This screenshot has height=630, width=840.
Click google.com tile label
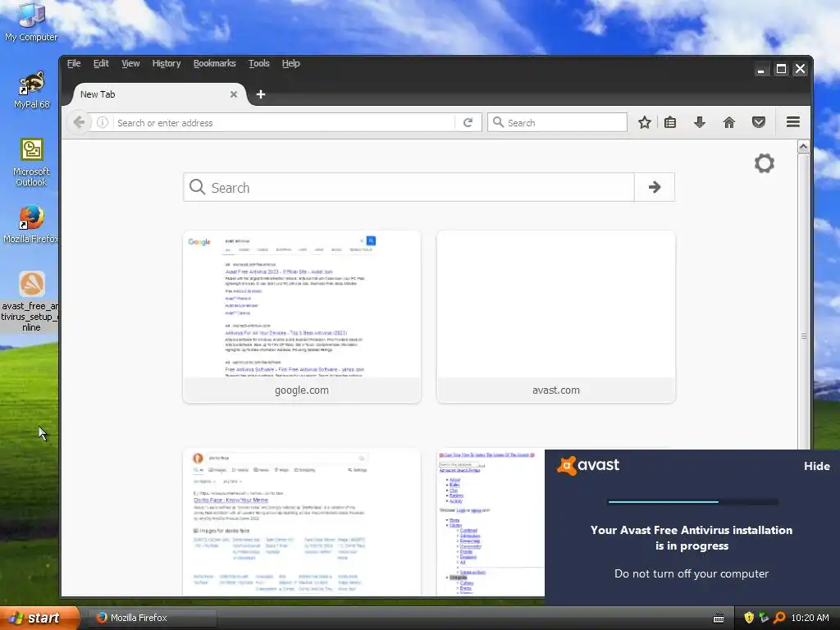coord(302,390)
